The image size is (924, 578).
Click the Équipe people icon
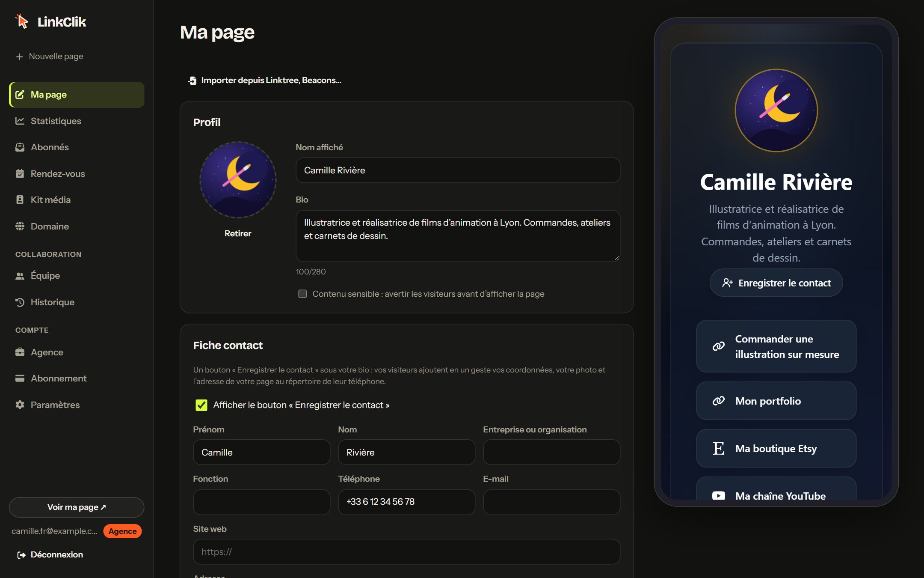pos(20,276)
